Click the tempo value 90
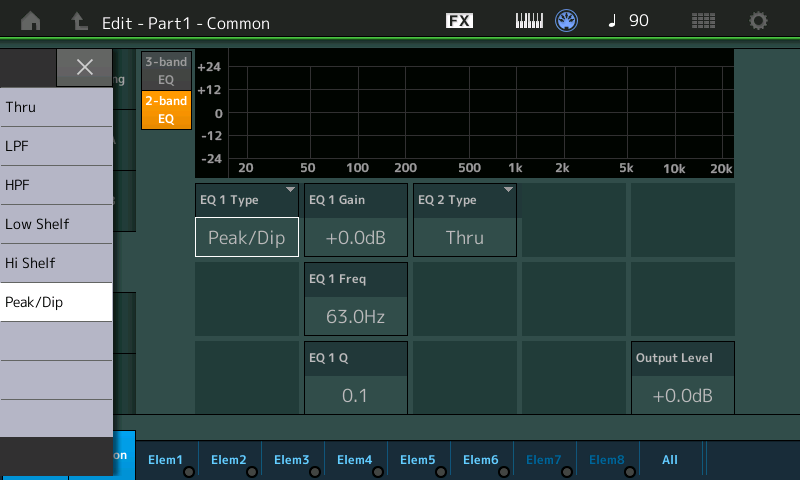 (x=639, y=20)
